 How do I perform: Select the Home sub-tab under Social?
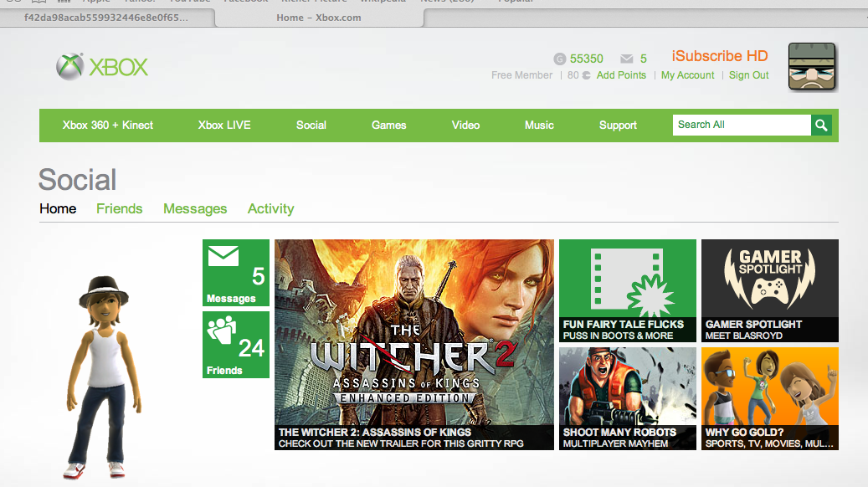point(58,208)
